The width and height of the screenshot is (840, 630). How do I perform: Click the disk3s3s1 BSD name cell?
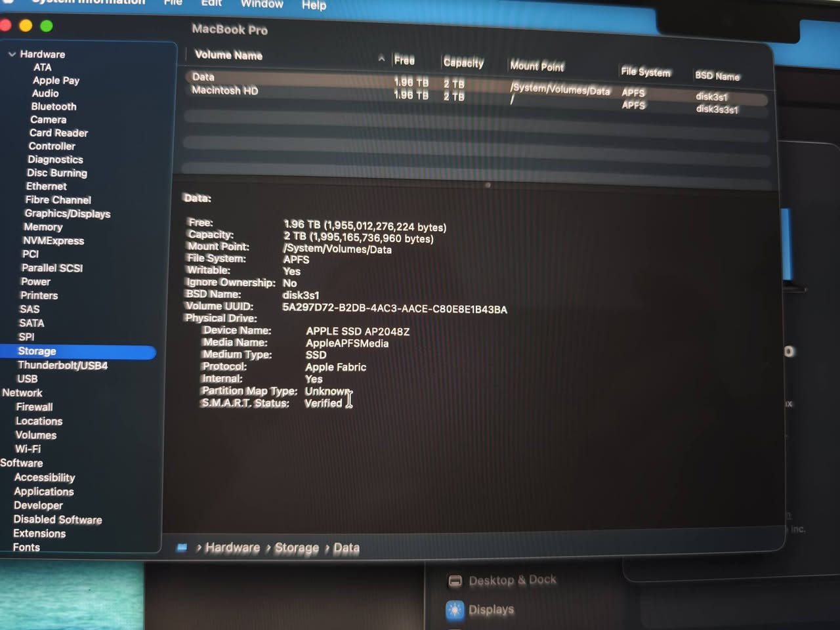717,109
